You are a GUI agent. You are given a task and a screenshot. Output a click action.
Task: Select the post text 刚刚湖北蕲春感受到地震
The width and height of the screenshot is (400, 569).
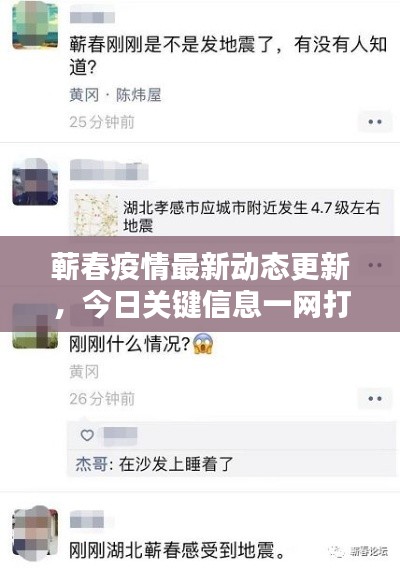click(177, 550)
